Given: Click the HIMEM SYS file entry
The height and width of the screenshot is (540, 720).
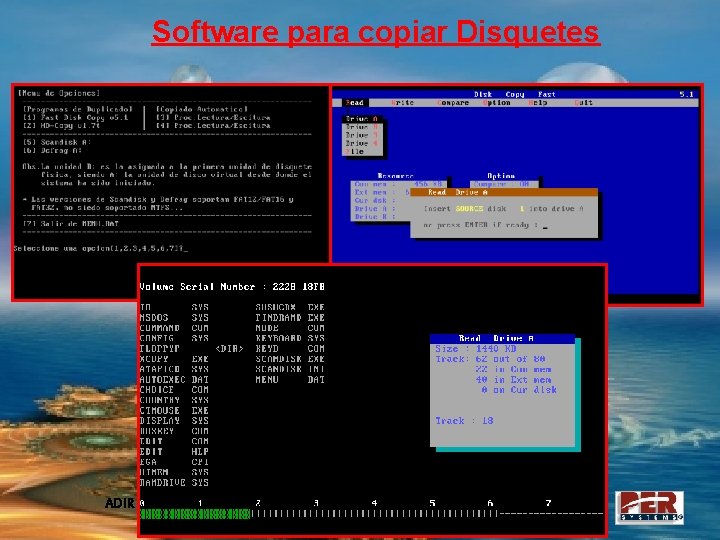Looking at the screenshot, I should coord(174,472).
